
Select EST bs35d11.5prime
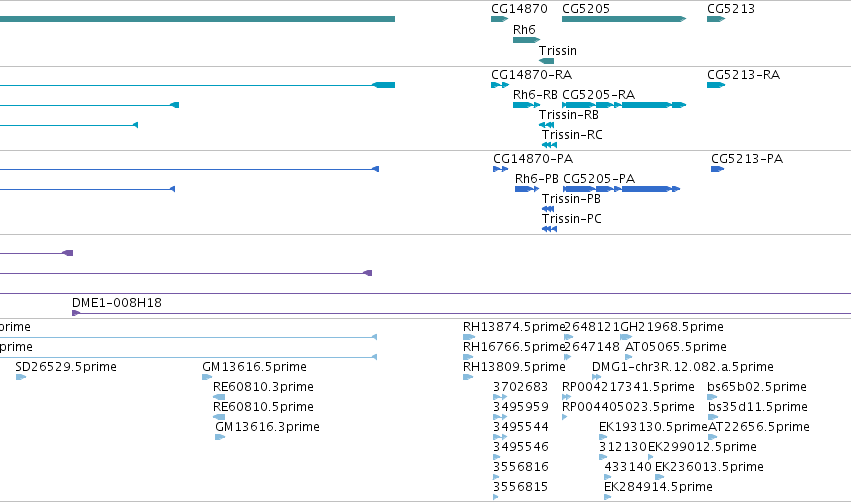click(x=758, y=408)
